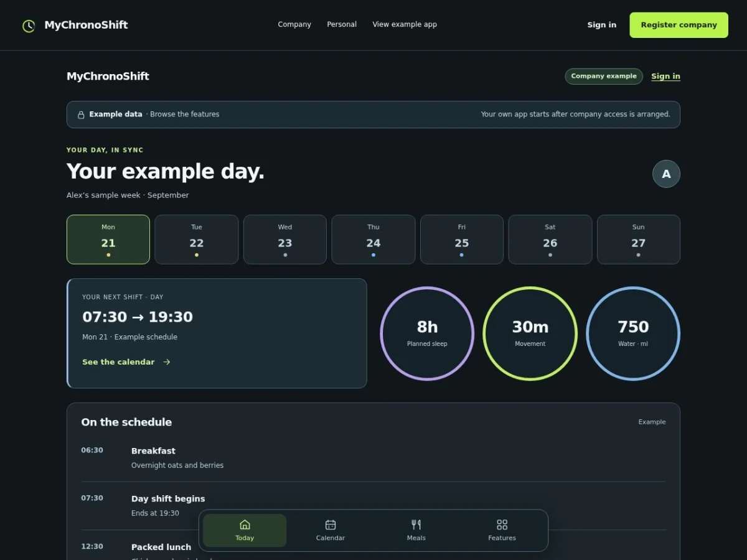Click the Mon 21 · Example schedule text

coord(129,337)
